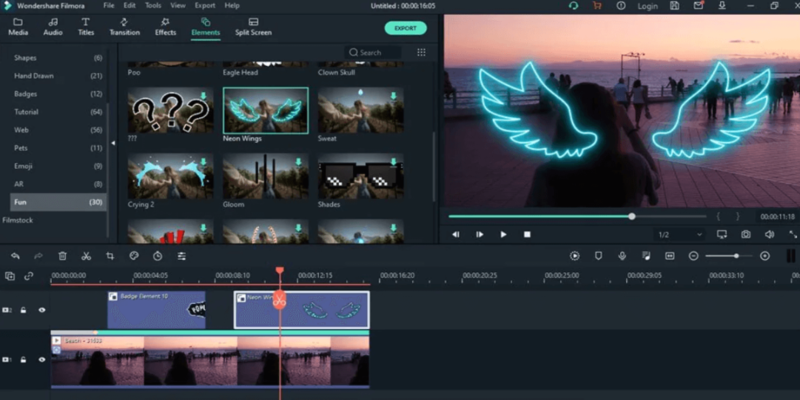The width and height of the screenshot is (800, 400).
Task: Switch to the Media tab
Action: click(18, 27)
